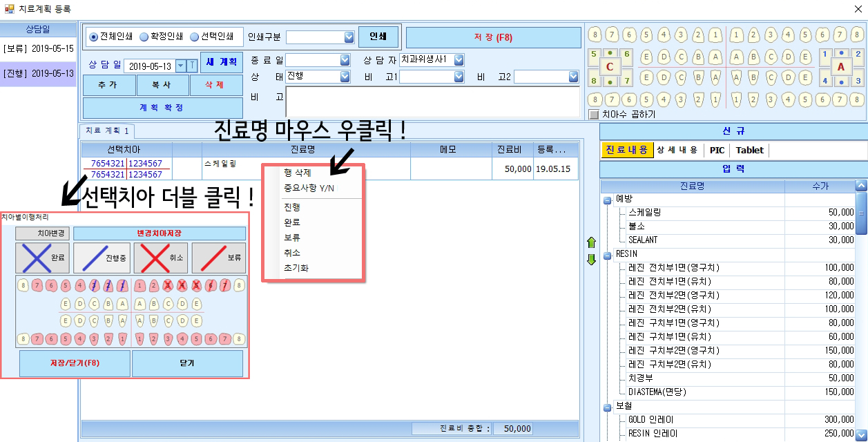
Task: Open the 상담자 dropdown showing 치과위생사1
Action: coord(459,60)
